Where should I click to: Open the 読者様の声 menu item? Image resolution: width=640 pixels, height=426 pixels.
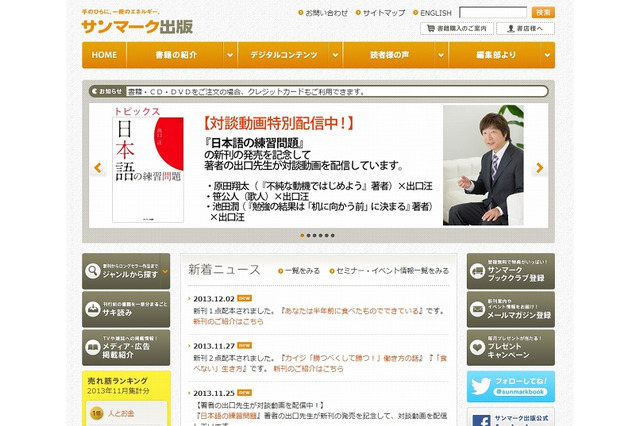(x=389, y=55)
